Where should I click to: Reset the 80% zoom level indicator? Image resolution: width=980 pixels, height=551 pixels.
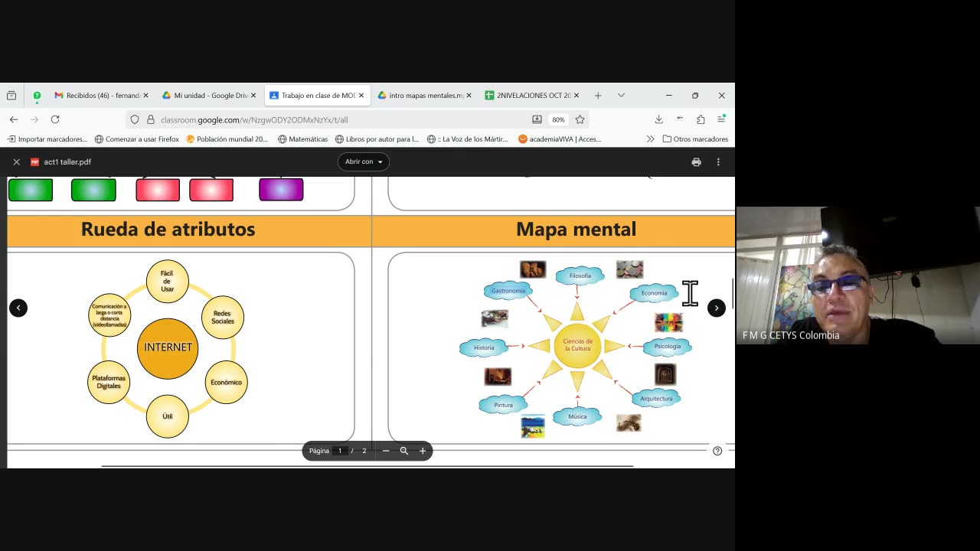[558, 119]
